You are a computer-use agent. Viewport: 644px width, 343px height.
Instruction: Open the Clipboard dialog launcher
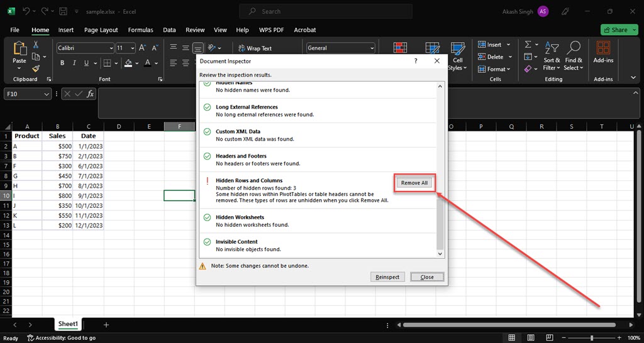coord(49,79)
